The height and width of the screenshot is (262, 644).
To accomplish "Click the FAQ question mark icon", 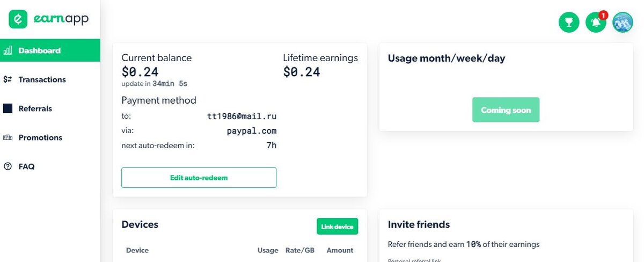I will point(8,166).
